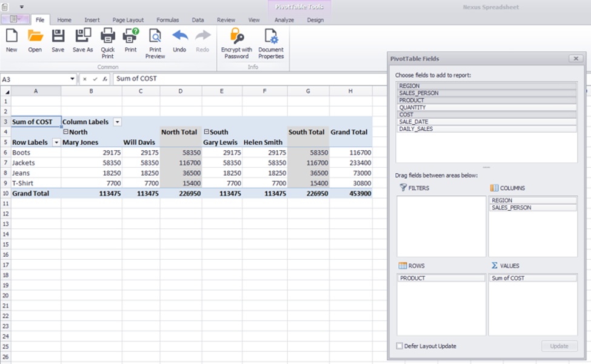
Task: Select the Quick Print icon
Action: 107,36
